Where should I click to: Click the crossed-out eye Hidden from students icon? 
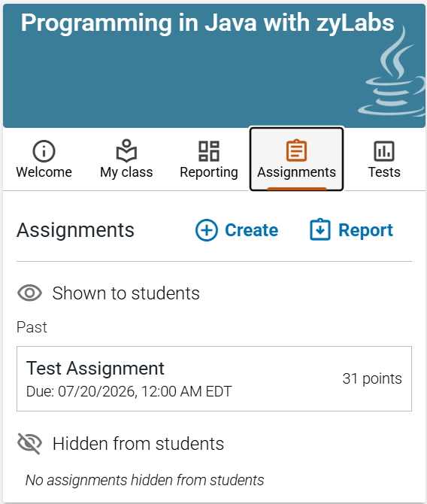[29, 444]
